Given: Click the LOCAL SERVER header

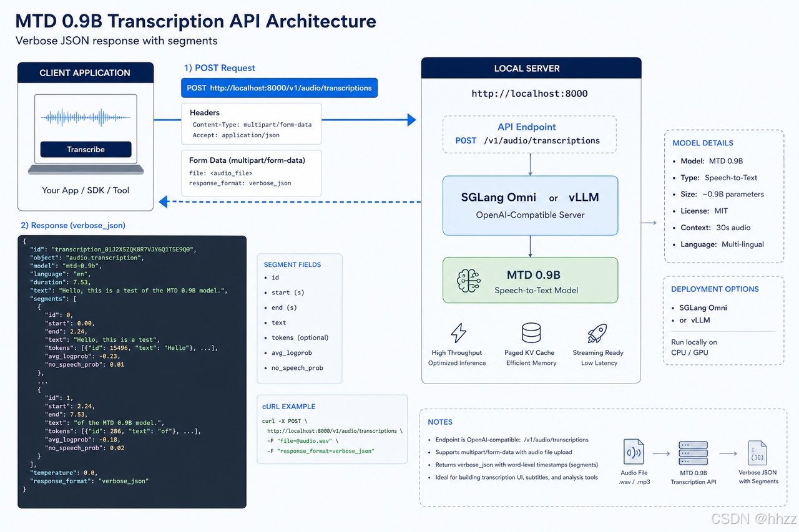Looking at the screenshot, I should point(531,69).
